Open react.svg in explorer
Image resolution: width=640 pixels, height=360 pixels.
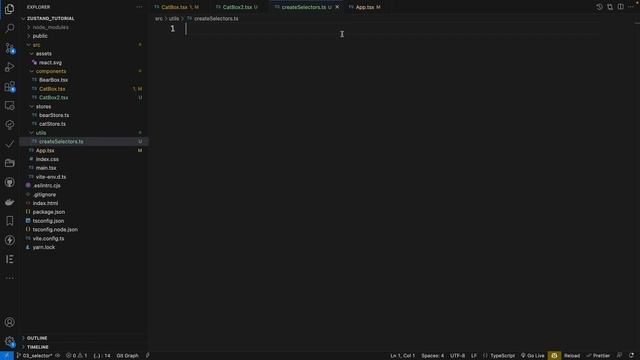point(50,62)
